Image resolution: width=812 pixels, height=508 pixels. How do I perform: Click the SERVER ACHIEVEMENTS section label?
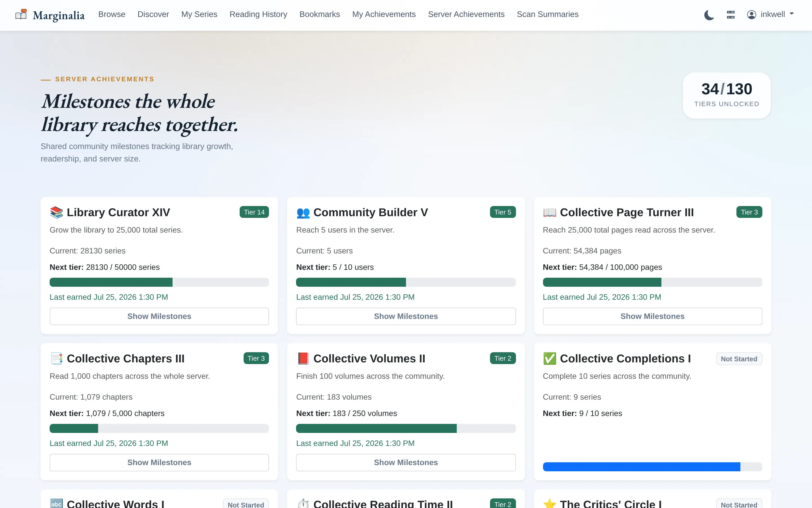pos(105,79)
